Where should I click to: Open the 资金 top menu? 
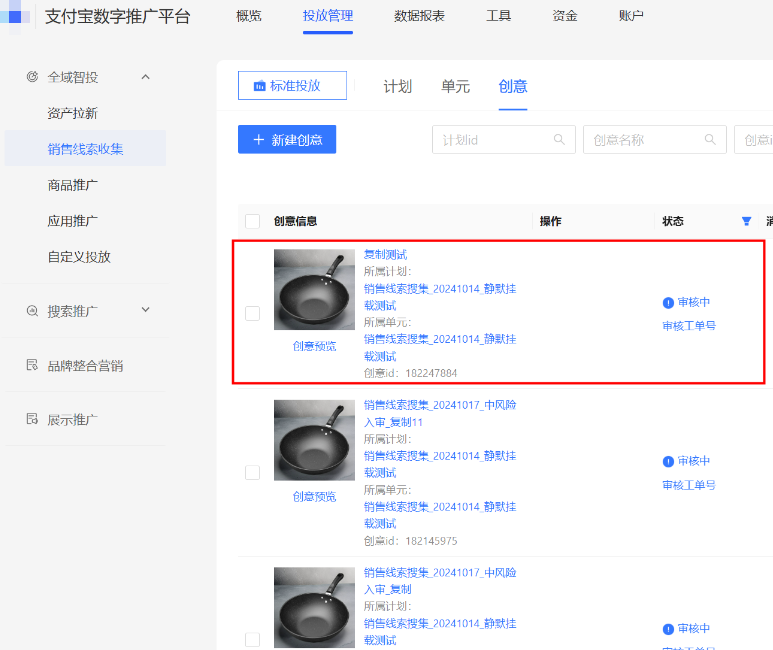(564, 16)
